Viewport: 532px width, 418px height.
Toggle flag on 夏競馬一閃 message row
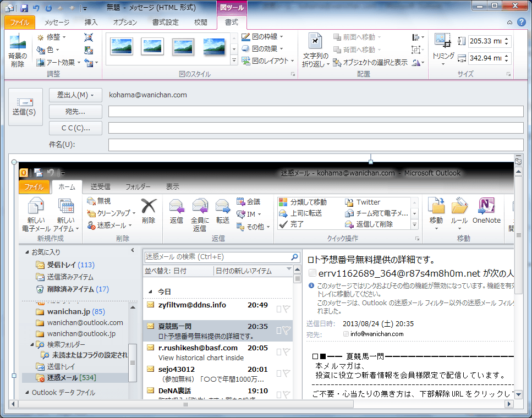287,330
